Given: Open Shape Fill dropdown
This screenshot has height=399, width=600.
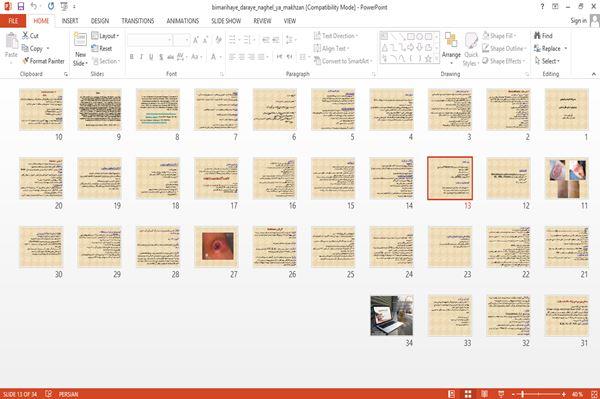Looking at the screenshot, I should click(499, 36).
